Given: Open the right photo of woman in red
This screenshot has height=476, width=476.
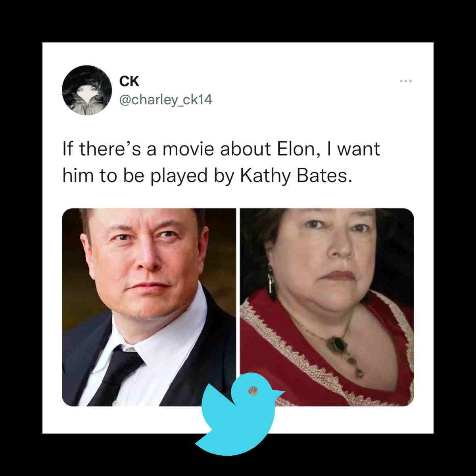Looking at the screenshot, I should coord(327,307).
